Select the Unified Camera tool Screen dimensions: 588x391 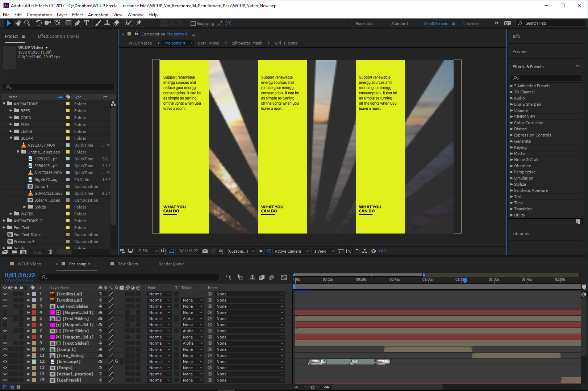[47, 23]
